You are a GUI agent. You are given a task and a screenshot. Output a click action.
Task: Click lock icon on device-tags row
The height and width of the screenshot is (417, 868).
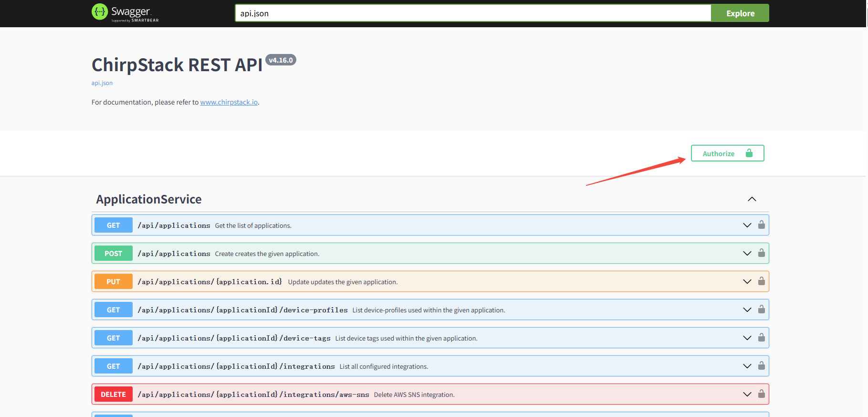[761, 338]
